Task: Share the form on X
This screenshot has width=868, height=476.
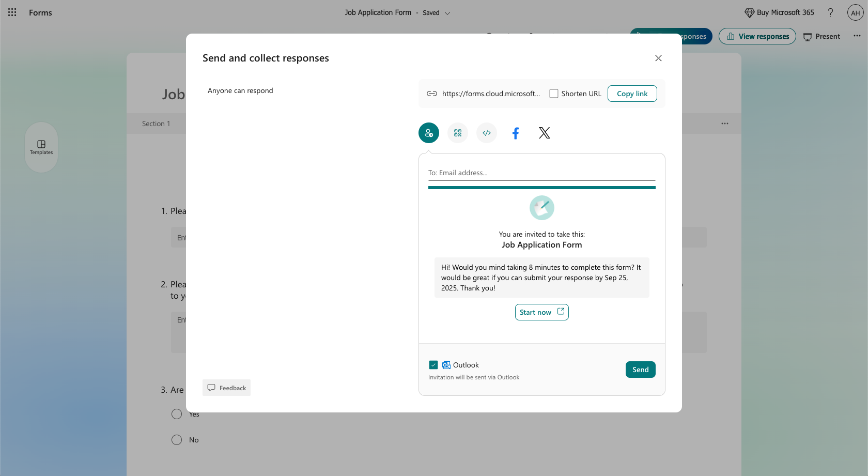Action: tap(544, 133)
